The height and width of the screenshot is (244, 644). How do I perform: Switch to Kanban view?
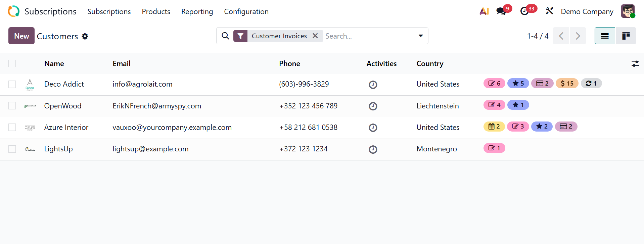pos(626,36)
